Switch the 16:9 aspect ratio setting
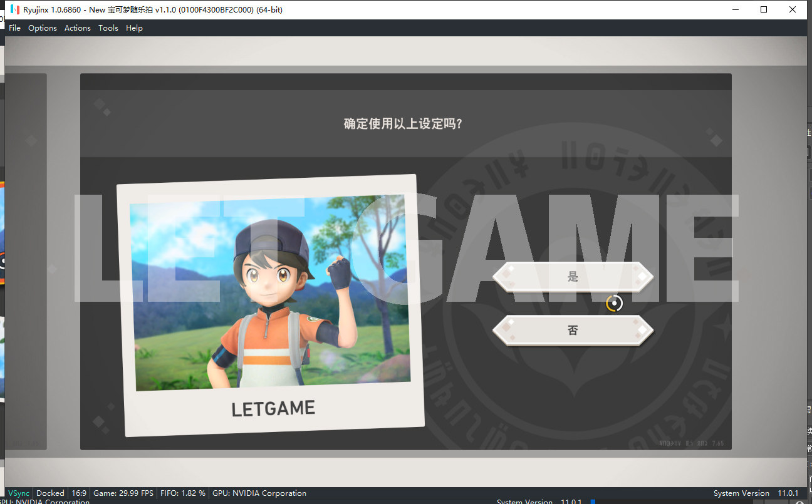 [79, 493]
